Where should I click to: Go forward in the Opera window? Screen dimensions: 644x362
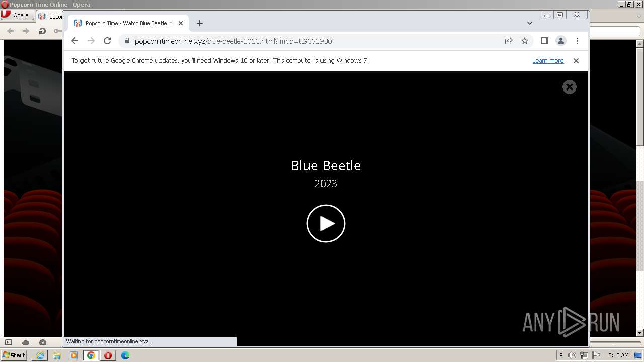[26, 31]
